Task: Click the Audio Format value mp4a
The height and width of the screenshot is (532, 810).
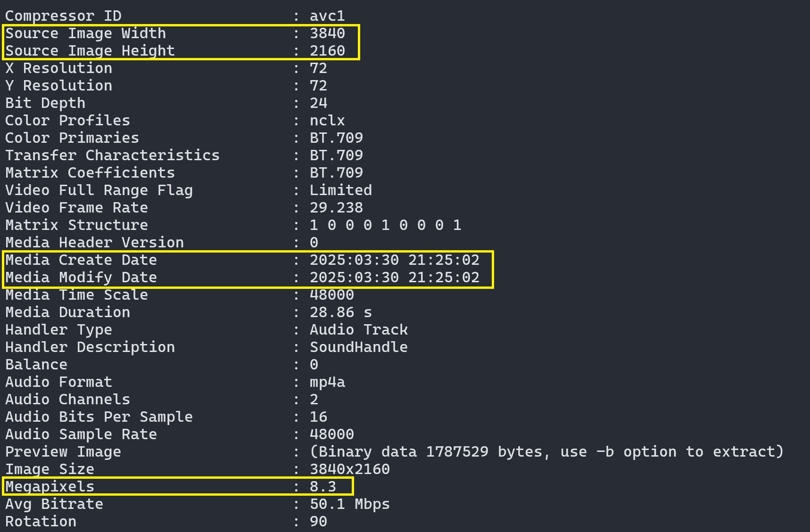Action: [x=327, y=382]
